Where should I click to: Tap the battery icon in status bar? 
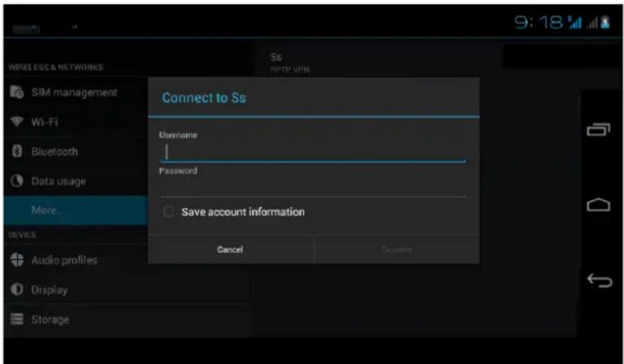tap(605, 22)
